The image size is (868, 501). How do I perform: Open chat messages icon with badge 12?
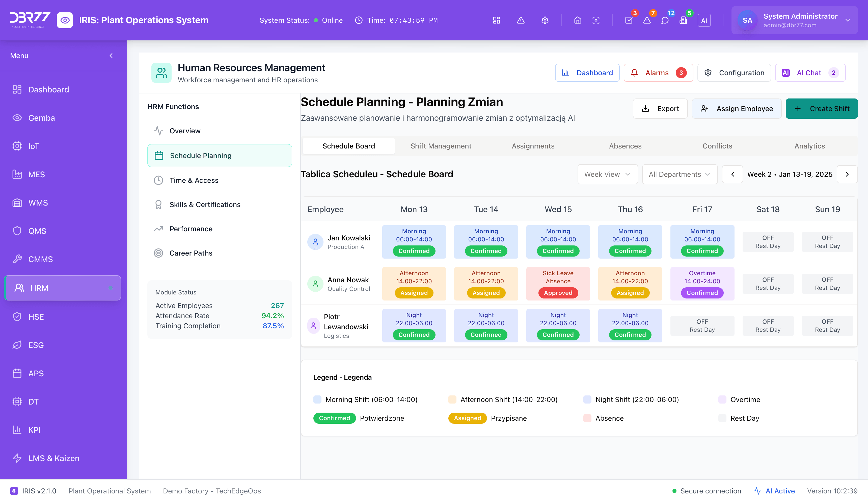(665, 20)
